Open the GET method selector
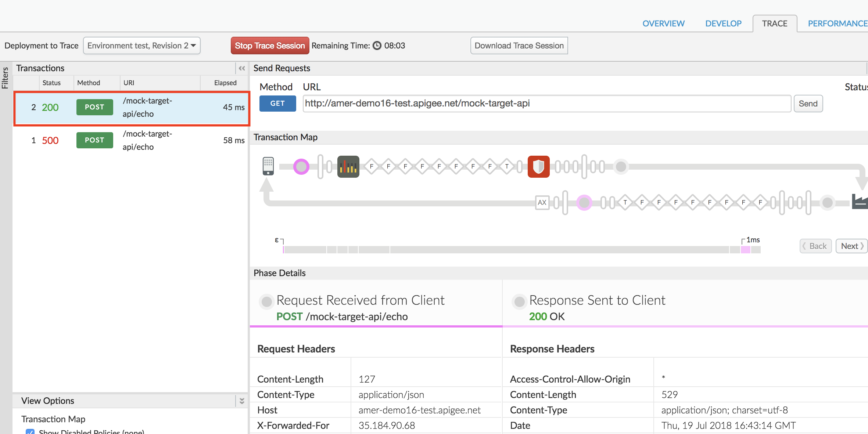The width and height of the screenshot is (868, 434). click(x=277, y=104)
